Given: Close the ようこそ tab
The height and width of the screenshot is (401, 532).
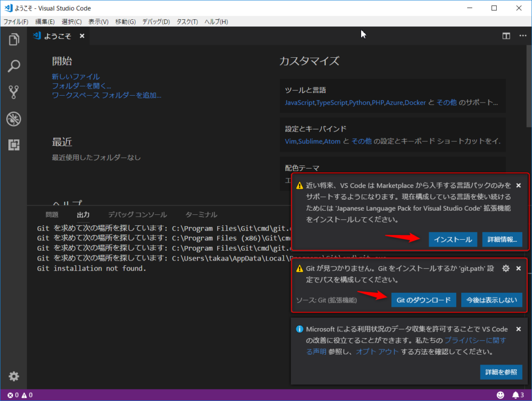Looking at the screenshot, I should (x=82, y=36).
